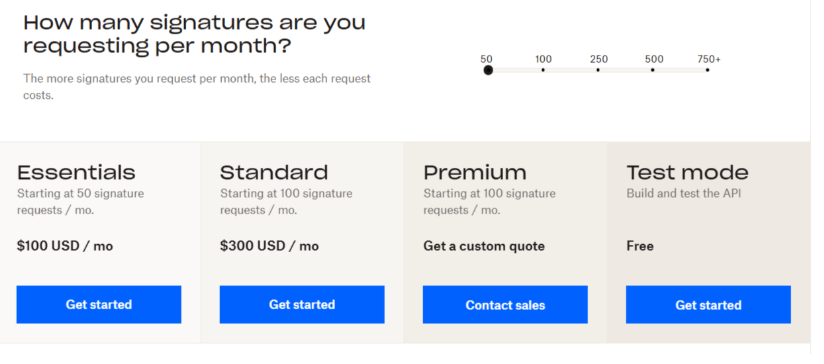Select the Essentials plan heading

[76, 172]
